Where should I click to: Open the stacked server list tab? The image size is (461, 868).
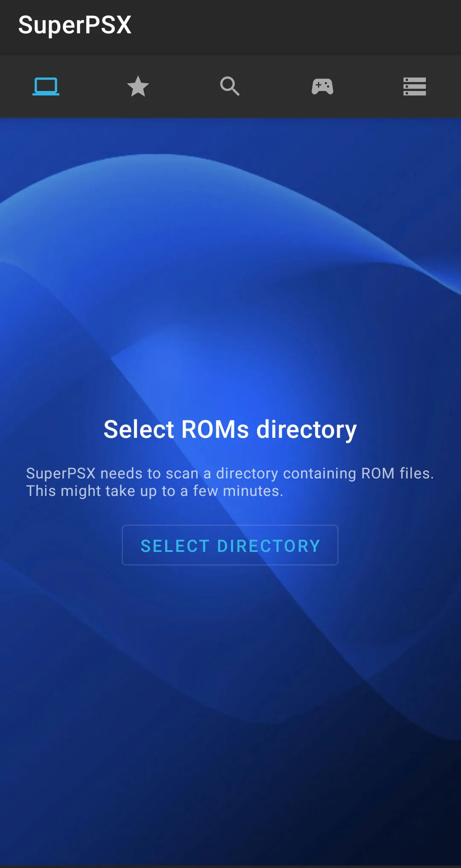pos(414,86)
